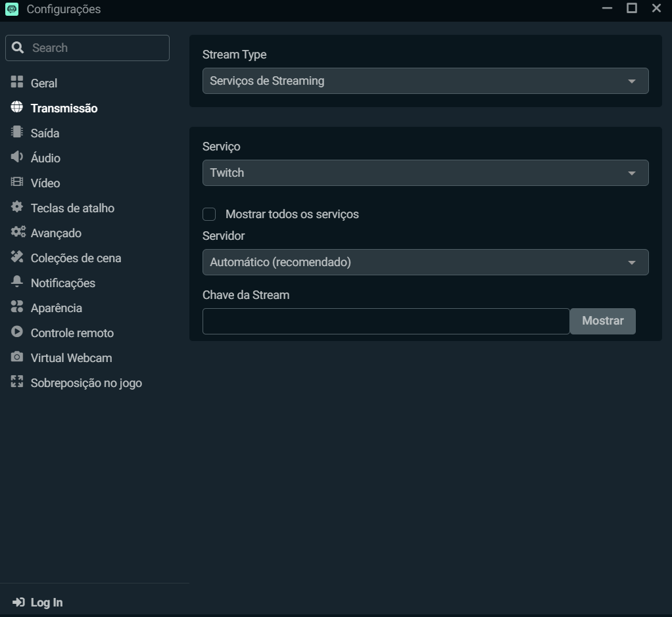Click the Sobreposição no jogo expand icon

tap(16, 382)
